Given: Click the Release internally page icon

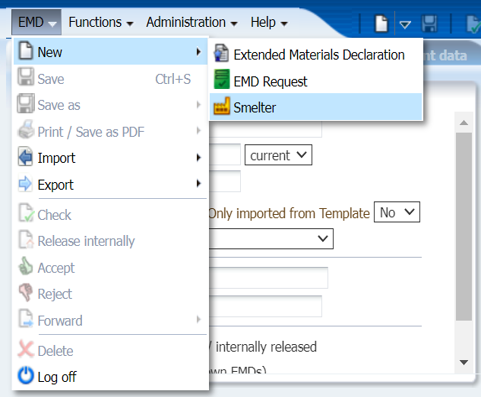Looking at the screenshot, I should tap(26, 239).
